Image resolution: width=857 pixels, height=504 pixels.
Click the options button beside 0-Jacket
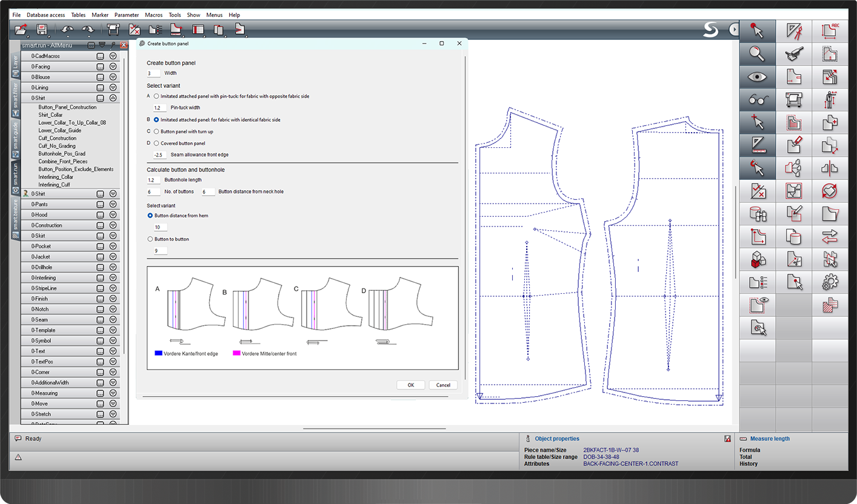pyautogui.click(x=101, y=257)
